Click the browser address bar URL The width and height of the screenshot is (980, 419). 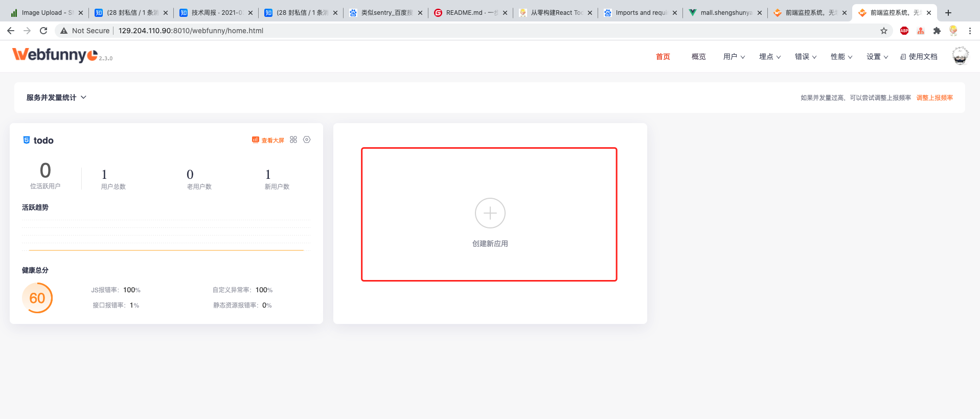click(191, 31)
